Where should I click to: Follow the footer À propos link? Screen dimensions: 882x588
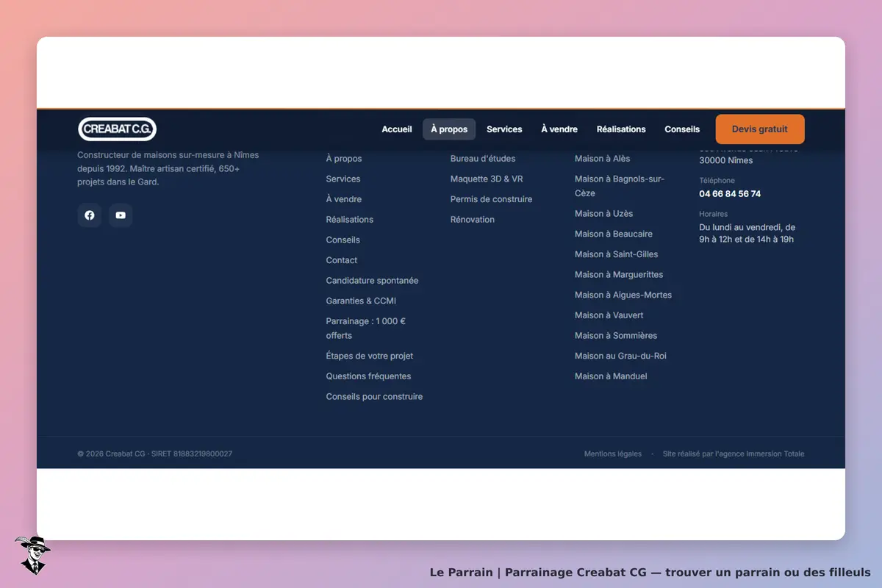click(344, 159)
